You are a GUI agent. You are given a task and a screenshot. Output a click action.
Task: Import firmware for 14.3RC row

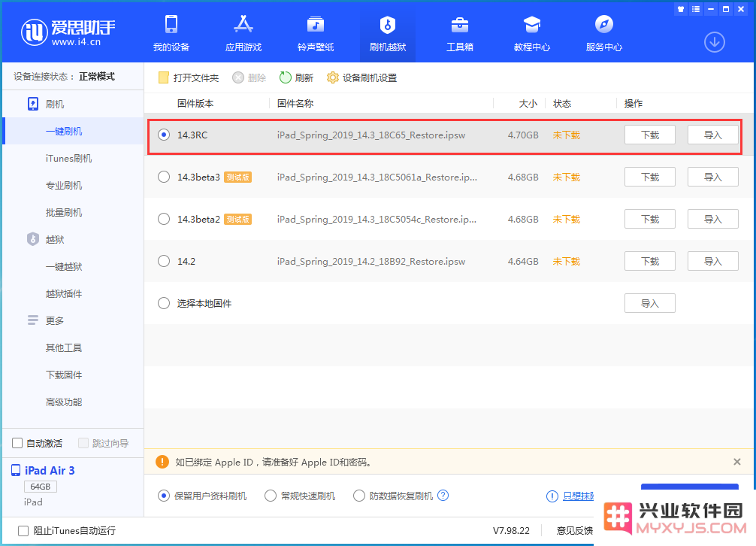712,135
